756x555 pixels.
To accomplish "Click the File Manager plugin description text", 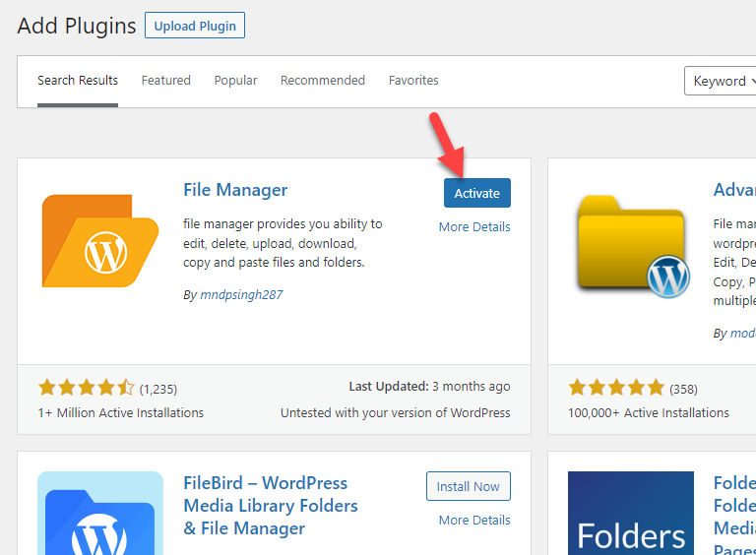I will pos(283,243).
